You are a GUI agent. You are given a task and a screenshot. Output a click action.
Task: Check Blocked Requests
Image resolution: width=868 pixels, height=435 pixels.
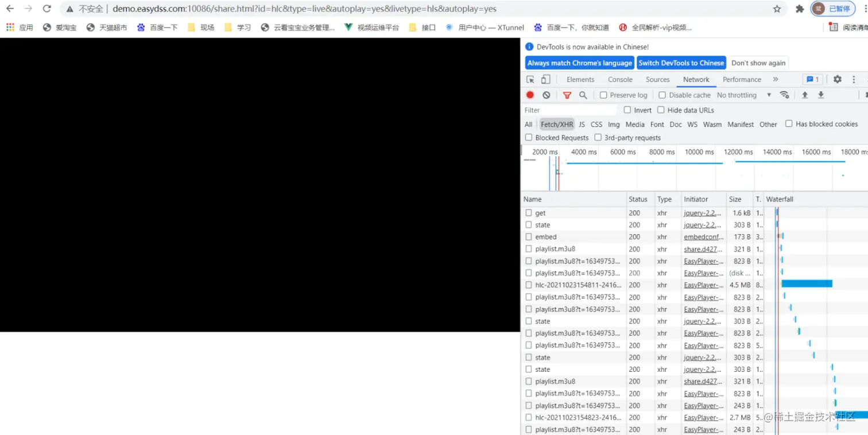pyautogui.click(x=529, y=137)
